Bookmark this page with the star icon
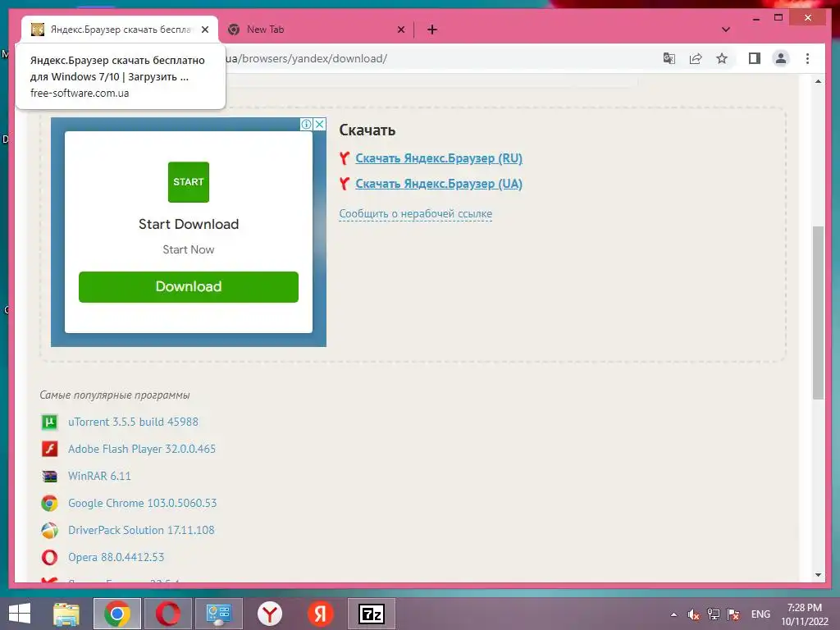Viewport: 840px width, 630px height. coord(722,58)
